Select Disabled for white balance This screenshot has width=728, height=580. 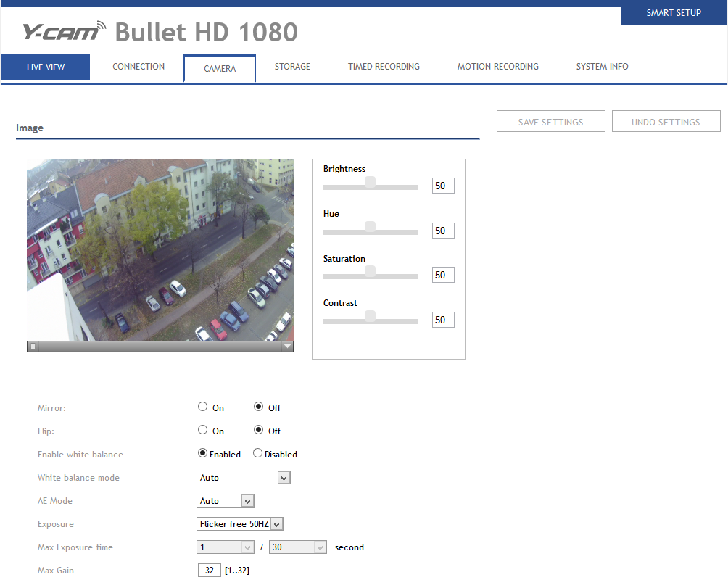coord(257,454)
